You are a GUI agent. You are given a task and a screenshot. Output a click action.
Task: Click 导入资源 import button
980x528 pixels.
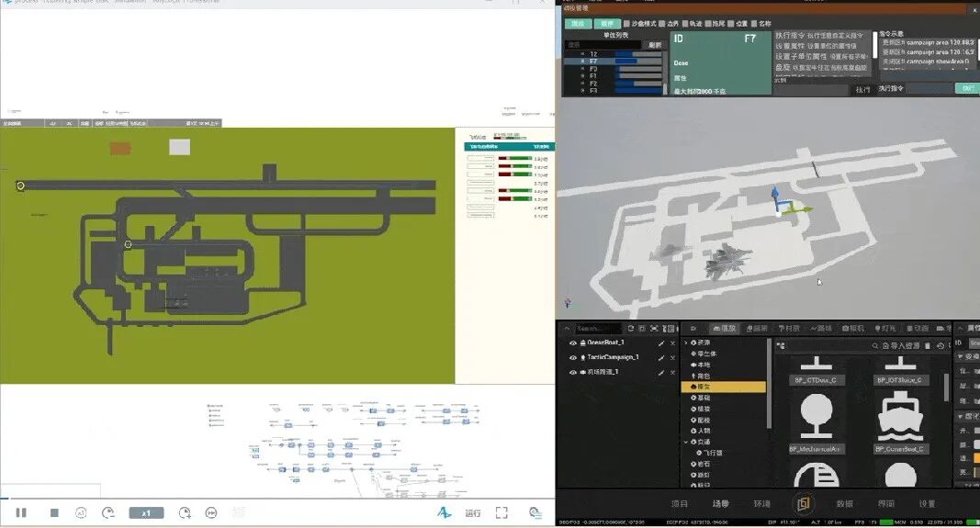click(901, 345)
